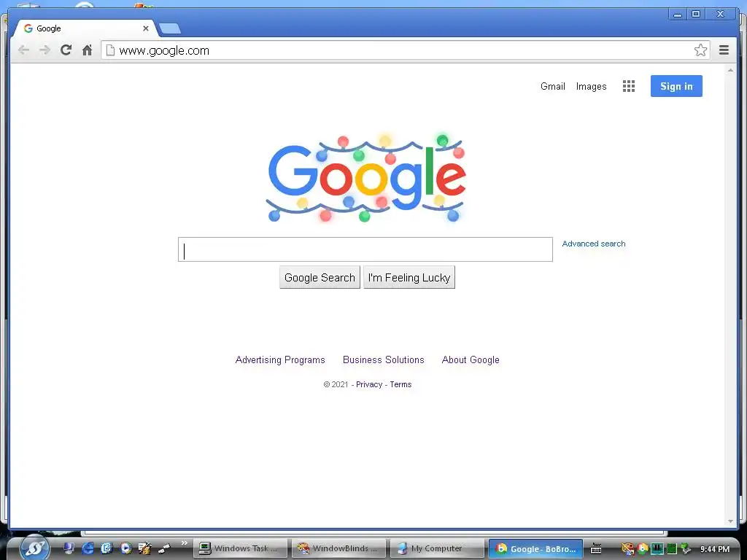This screenshot has width=747, height=560.
Task: Open Images link
Action: [x=591, y=86]
